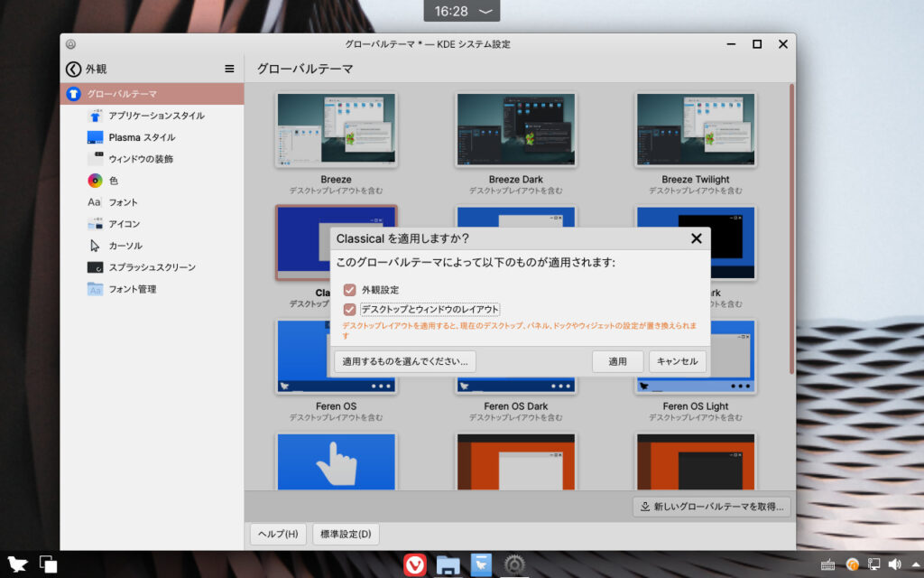This screenshot has width=924, height=578.
Task: Toggle the デスクトップとウィンドウのレイアウト checkbox
Action: pyautogui.click(x=349, y=309)
